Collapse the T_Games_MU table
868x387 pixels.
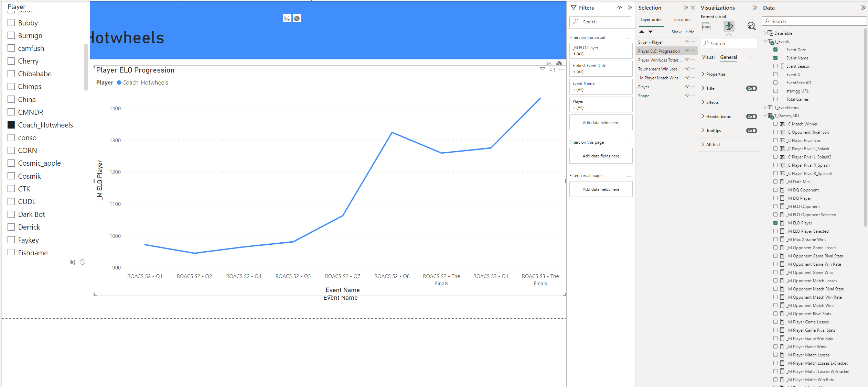[765, 115]
